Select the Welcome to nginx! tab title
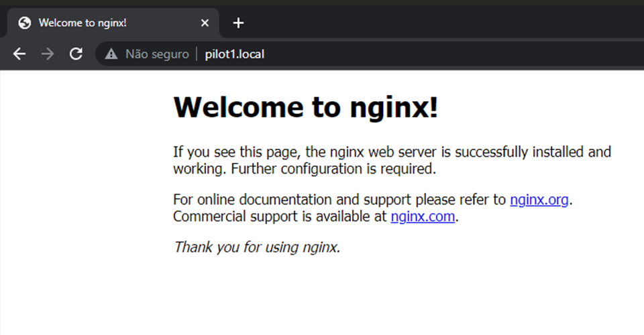The height and width of the screenshot is (335, 644). pos(83,23)
